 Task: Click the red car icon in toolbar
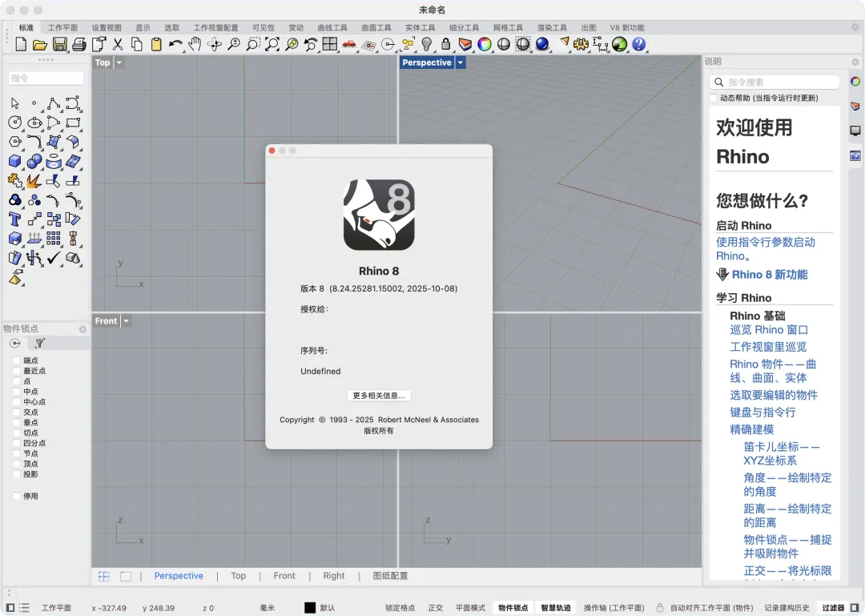[348, 44]
